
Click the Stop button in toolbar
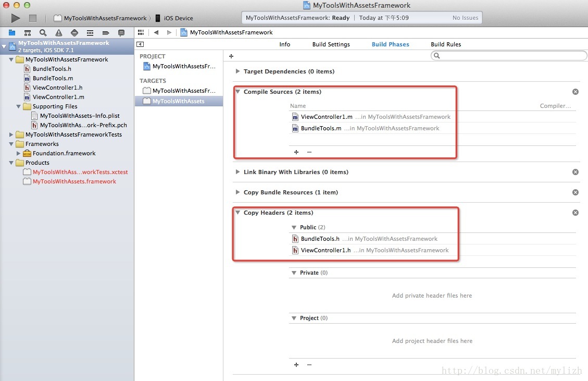click(x=33, y=18)
